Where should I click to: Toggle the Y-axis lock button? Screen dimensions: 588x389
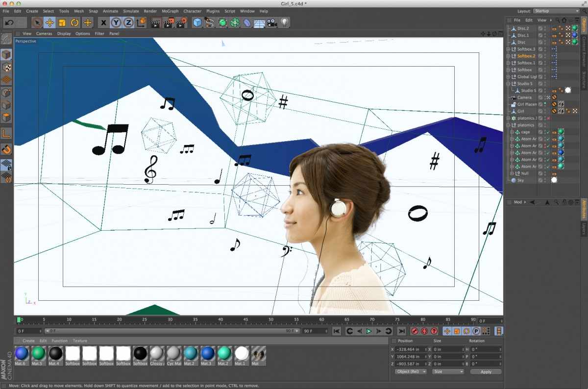116,23
